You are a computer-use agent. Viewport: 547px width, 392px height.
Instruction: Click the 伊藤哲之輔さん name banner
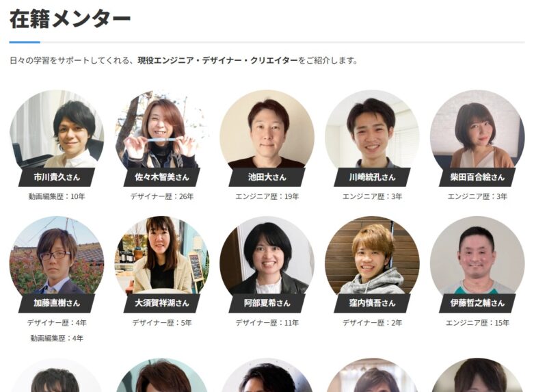pos(477,303)
